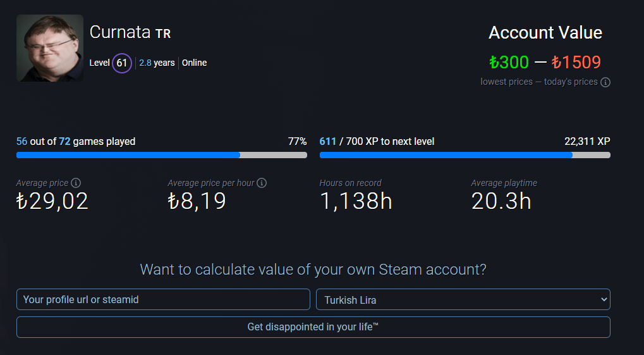Click the info icon beside Average price

coord(76,183)
